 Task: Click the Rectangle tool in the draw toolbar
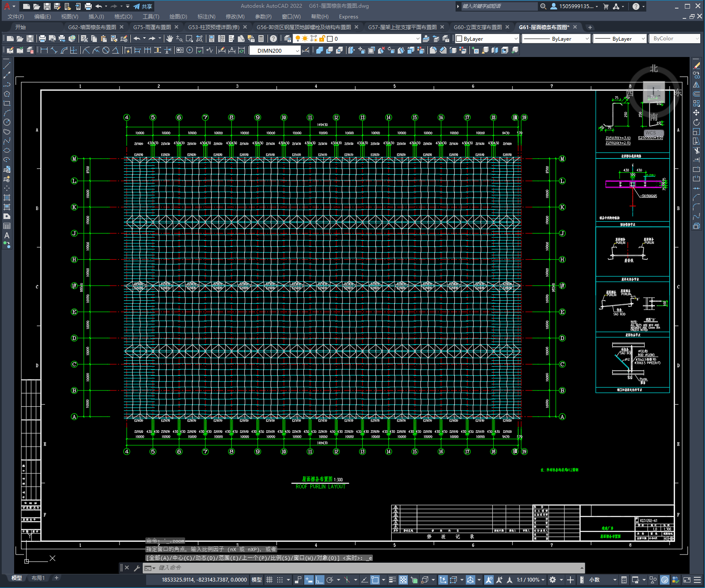[7, 103]
